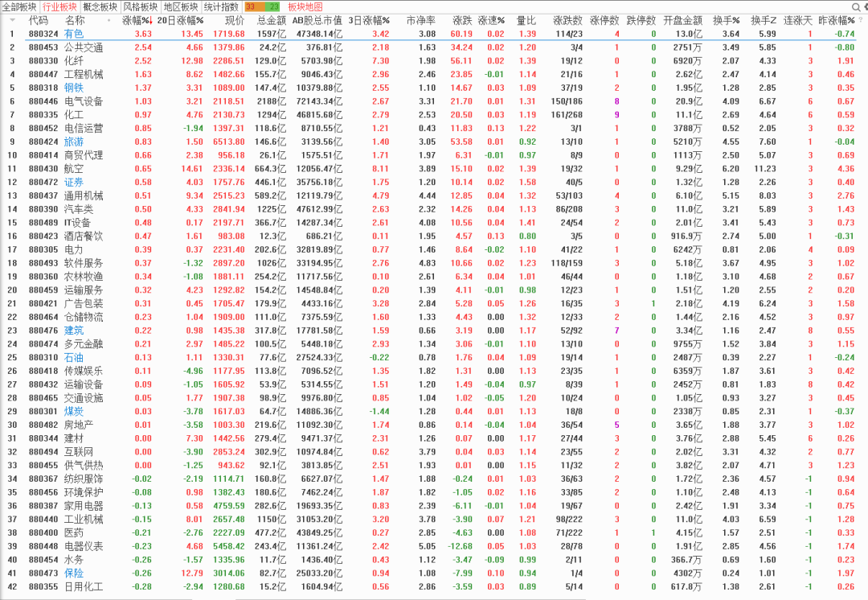Select the 工程机械 sector row
The height and width of the screenshot is (600, 868).
click(434, 74)
